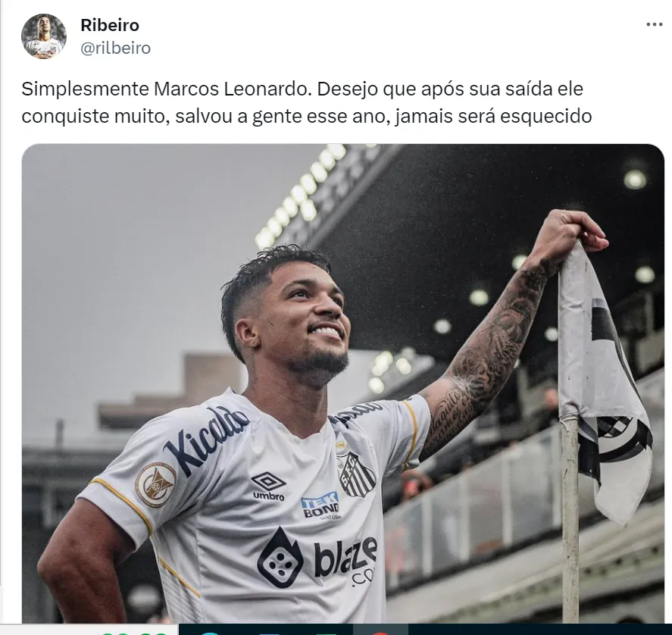Click the Umbro logo on the jersey
This screenshot has height=635, width=672.
(269, 486)
